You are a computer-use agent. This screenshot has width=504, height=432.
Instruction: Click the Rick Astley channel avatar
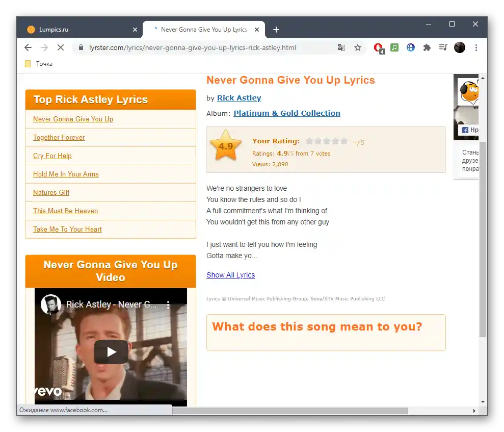tap(51, 304)
